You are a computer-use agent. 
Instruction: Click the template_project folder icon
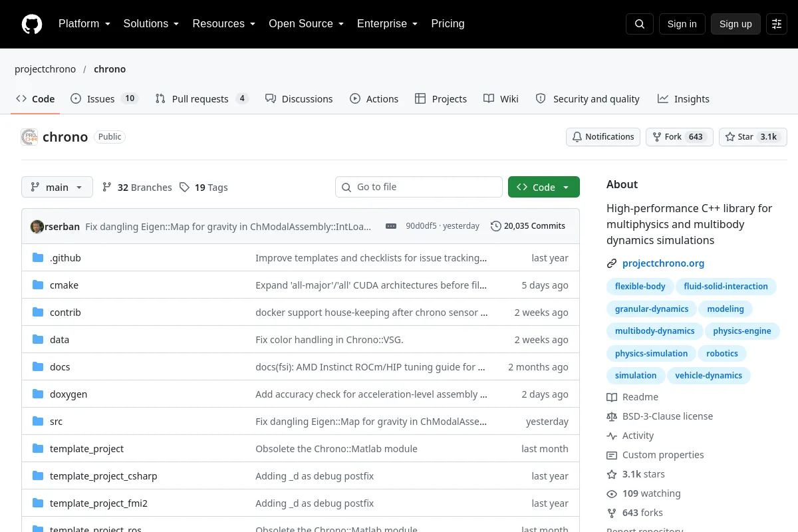click(38, 448)
